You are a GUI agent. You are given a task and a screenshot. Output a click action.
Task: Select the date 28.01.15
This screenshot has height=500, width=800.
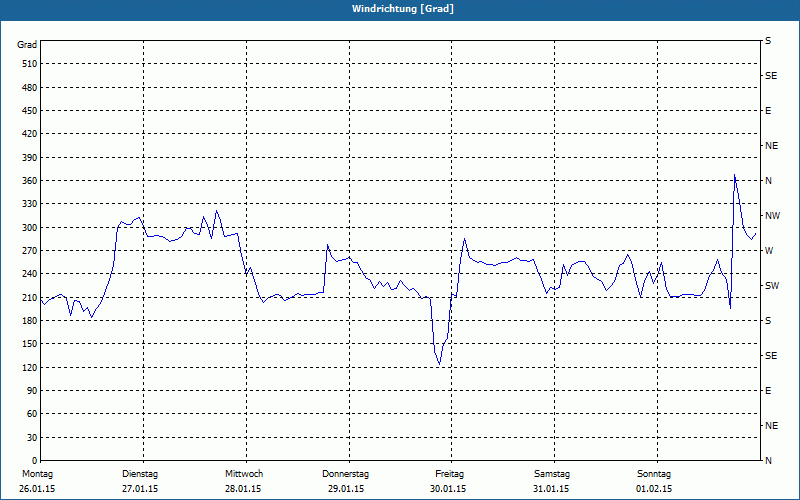click(x=243, y=489)
